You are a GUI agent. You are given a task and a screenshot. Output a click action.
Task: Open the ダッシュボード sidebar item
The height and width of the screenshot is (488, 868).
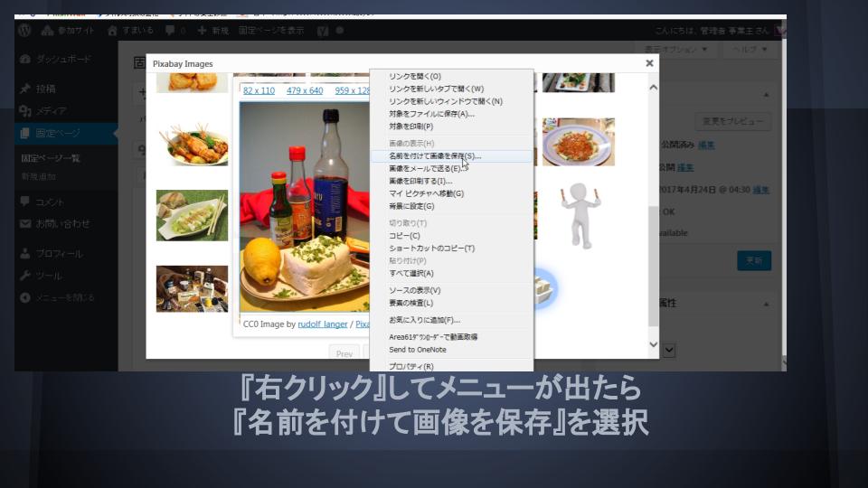coord(62,59)
